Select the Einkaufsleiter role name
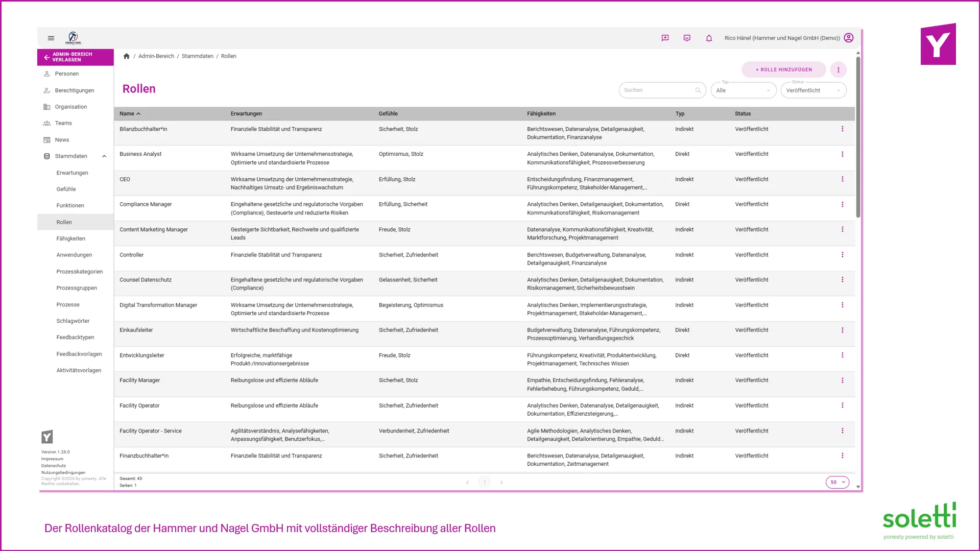 [x=136, y=330]
